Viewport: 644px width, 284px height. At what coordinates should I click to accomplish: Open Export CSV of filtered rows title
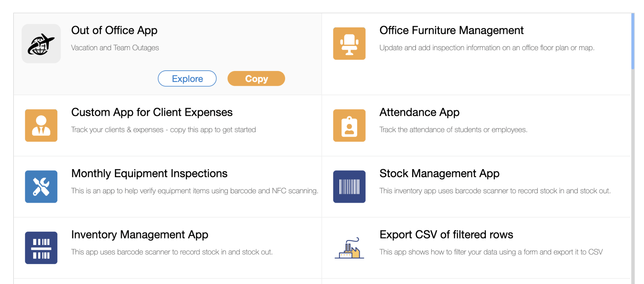(446, 235)
